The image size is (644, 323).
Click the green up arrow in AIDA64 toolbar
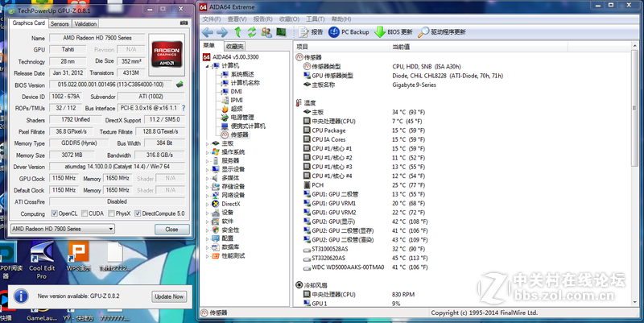(237, 32)
